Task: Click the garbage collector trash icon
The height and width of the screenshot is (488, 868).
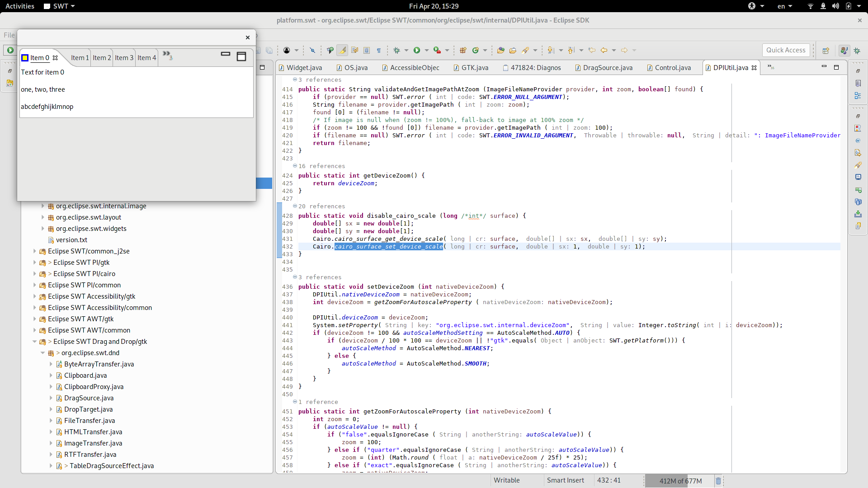Action: click(x=718, y=481)
